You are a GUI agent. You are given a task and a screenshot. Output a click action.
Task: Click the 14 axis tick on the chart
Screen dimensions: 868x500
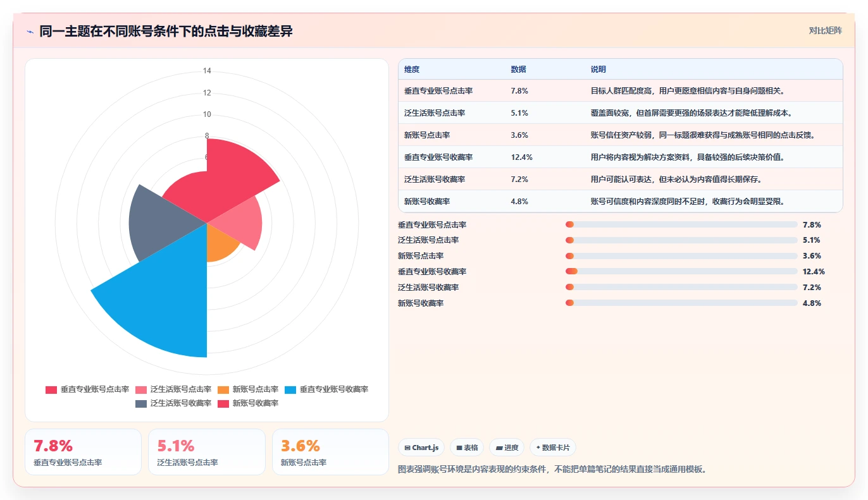207,71
